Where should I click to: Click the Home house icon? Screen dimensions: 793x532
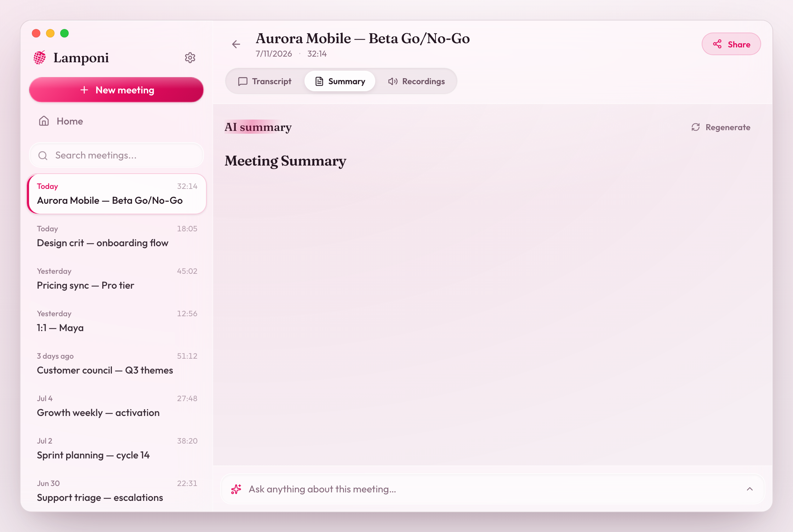tap(44, 121)
